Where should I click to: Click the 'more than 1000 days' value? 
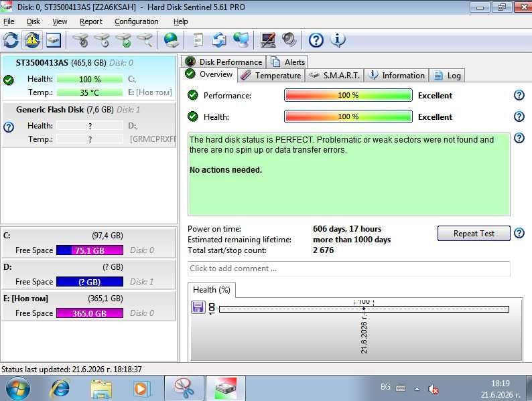[x=352, y=240]
